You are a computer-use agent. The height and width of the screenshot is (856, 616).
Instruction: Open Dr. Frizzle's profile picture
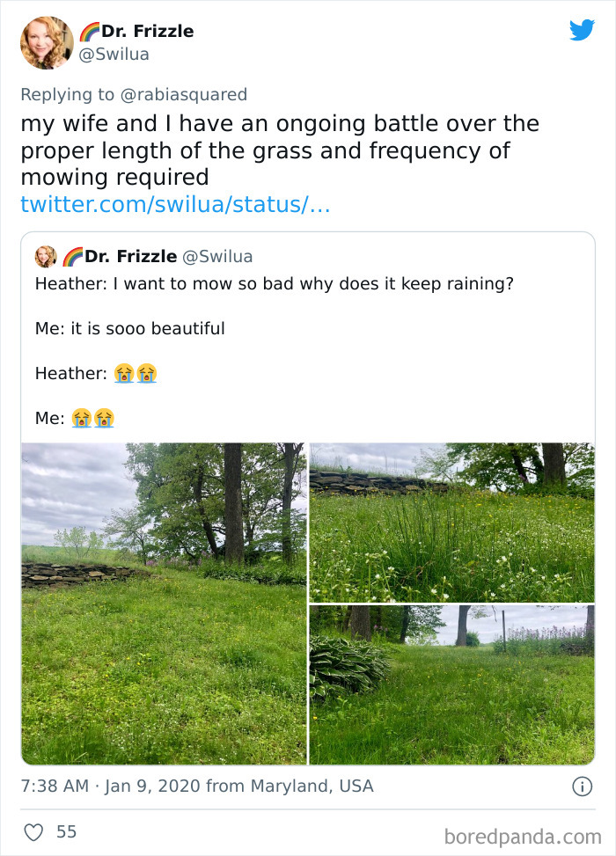click(x=47, y=42)
